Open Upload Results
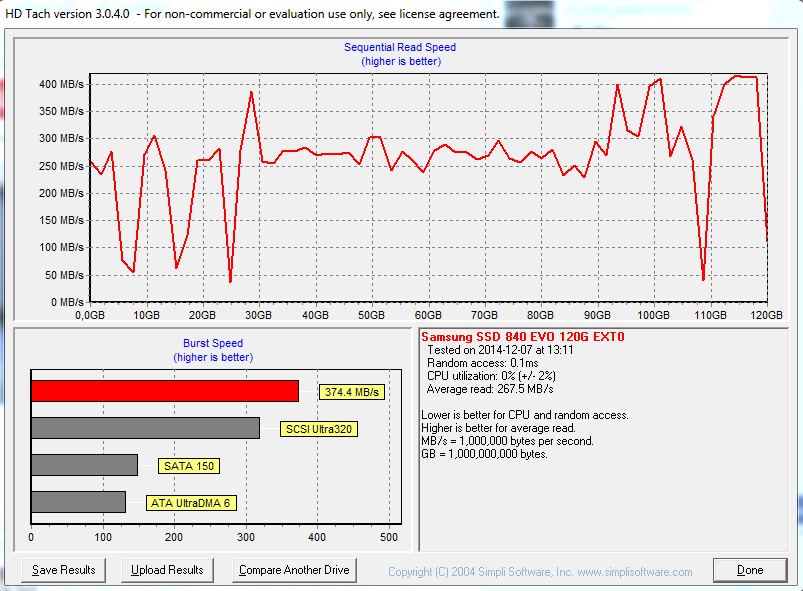803x591 pixels. [167, 570]
